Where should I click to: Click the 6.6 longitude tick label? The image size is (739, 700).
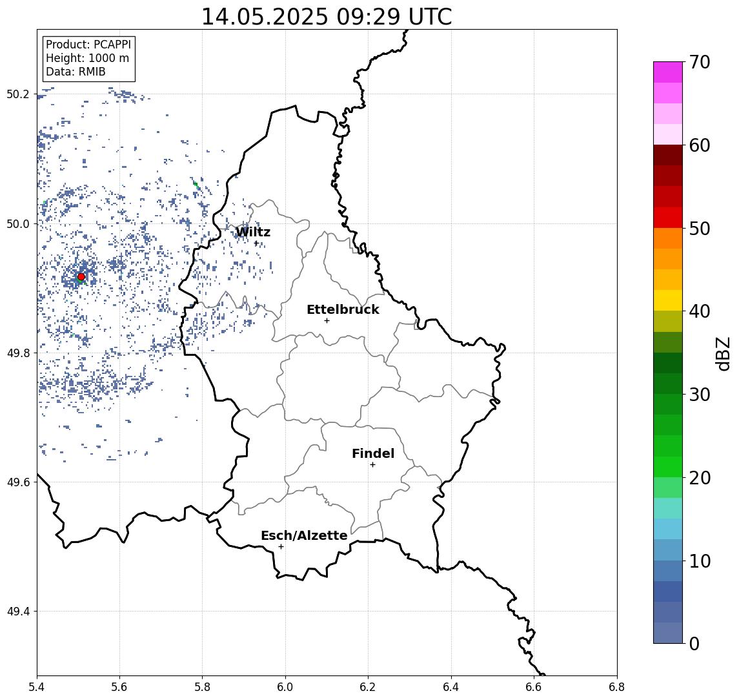[534, 687]
